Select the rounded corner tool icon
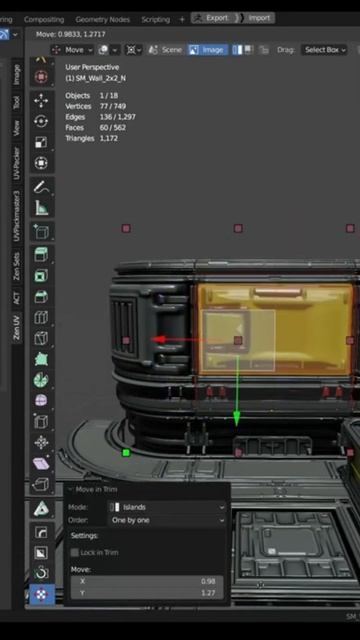 tap(41, 532)
